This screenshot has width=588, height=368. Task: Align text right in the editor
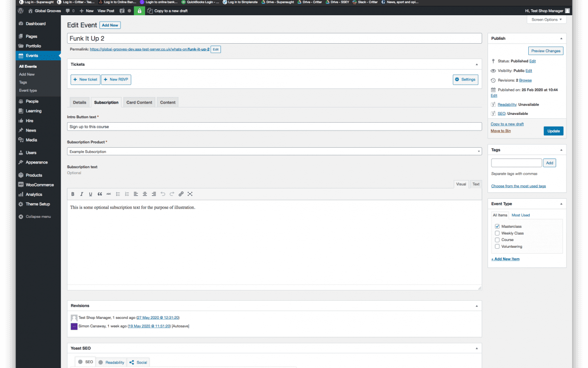[154, 194]
